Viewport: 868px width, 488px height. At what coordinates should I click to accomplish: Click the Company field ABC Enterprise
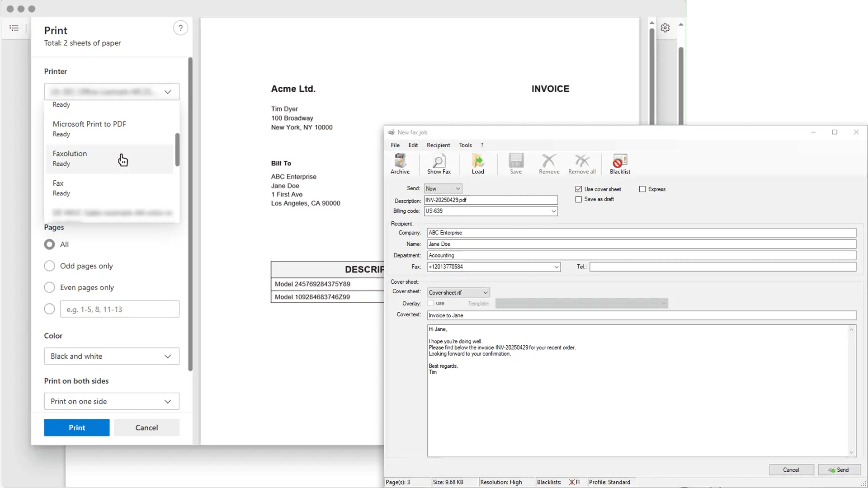pyautogui.click(x=642, y=233)
